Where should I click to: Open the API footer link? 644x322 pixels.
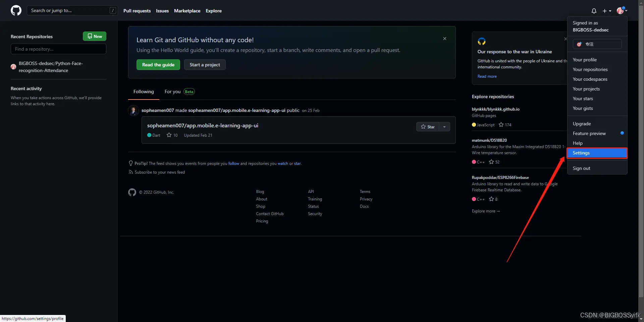tap(311, 192)
